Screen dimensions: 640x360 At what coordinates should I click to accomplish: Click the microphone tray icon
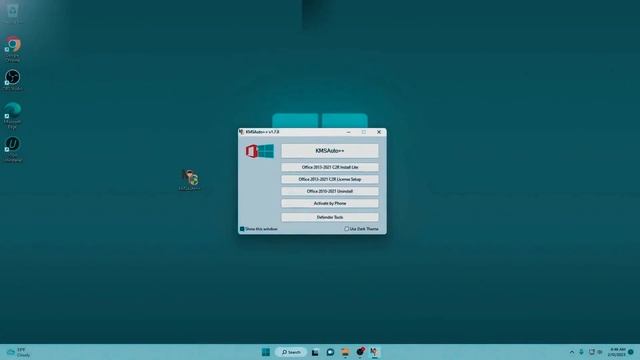581,352
